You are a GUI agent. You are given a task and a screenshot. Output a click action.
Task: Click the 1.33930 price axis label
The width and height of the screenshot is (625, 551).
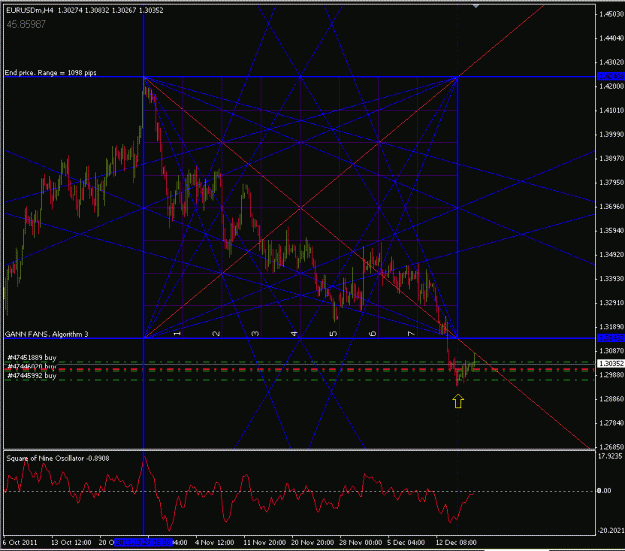click(x=611, y=278)
